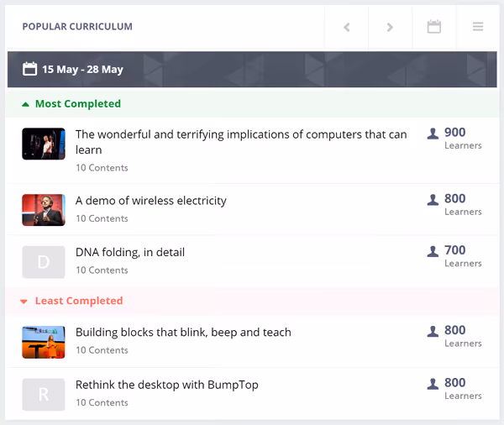Expand the Least Completed section arrow
Image resolution: width=504 pixels, height=425 pixels.
point(24,302)
